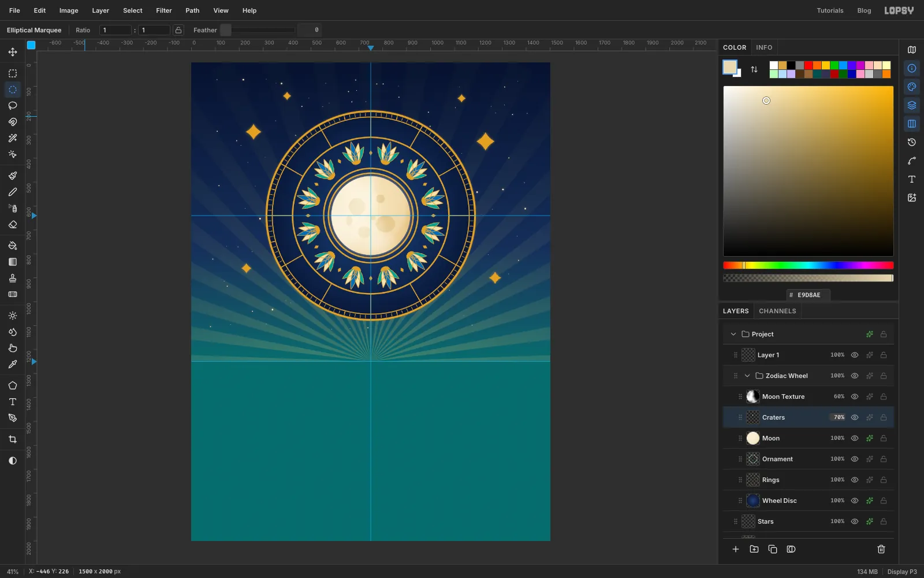This screenshot has height=578, width=924.
Task: Click the hue slider bar
Action: pyautogui.click(x=808, y=265)
